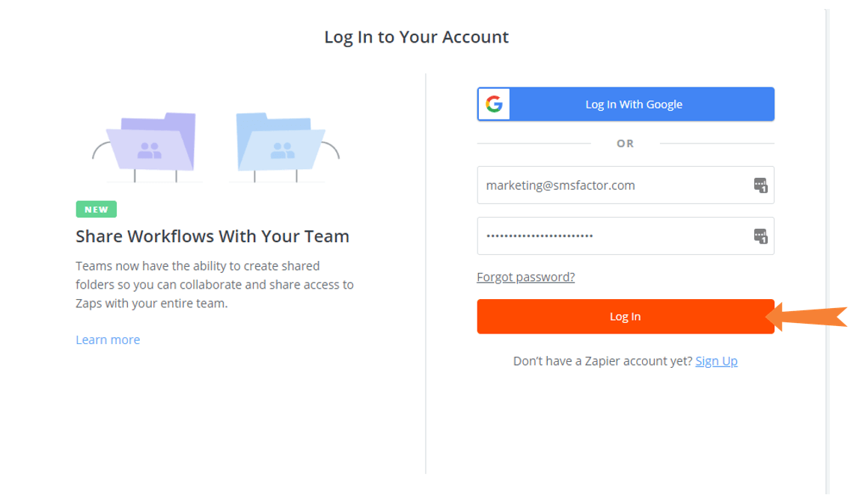Viewport: 868px width, 495px height.
Task: Click the Teams shared folders description text
Action: (215, 285)
